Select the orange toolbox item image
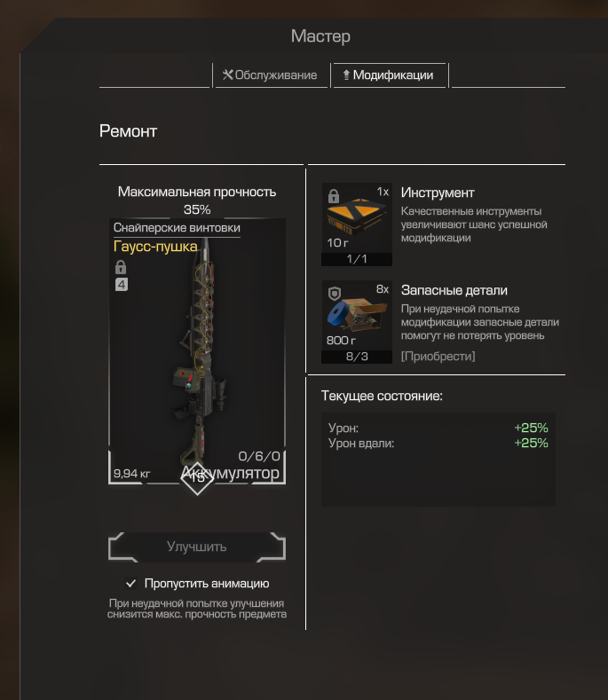Image resolution: width=608 pixels, height=700 pixels. pyautogui.click(x=357, y=217)
